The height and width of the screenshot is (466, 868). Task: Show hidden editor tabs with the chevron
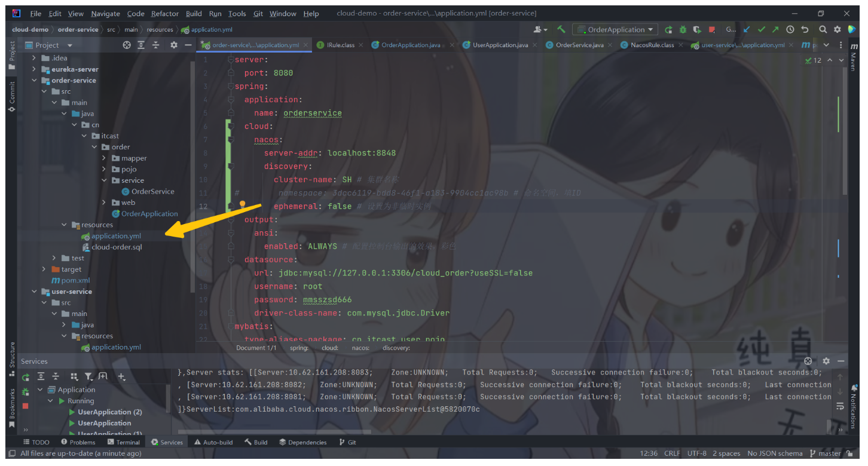click(x=826, y=45)
